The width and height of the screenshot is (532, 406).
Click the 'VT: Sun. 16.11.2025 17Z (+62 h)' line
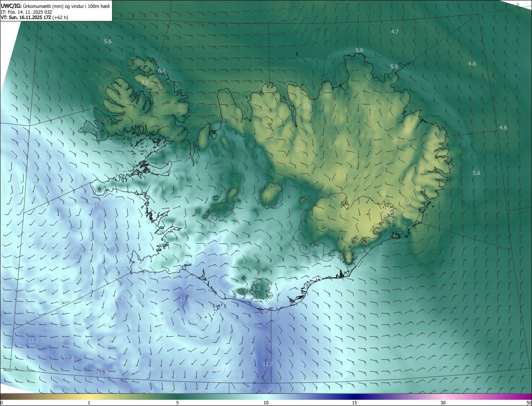tap(34, 17)
